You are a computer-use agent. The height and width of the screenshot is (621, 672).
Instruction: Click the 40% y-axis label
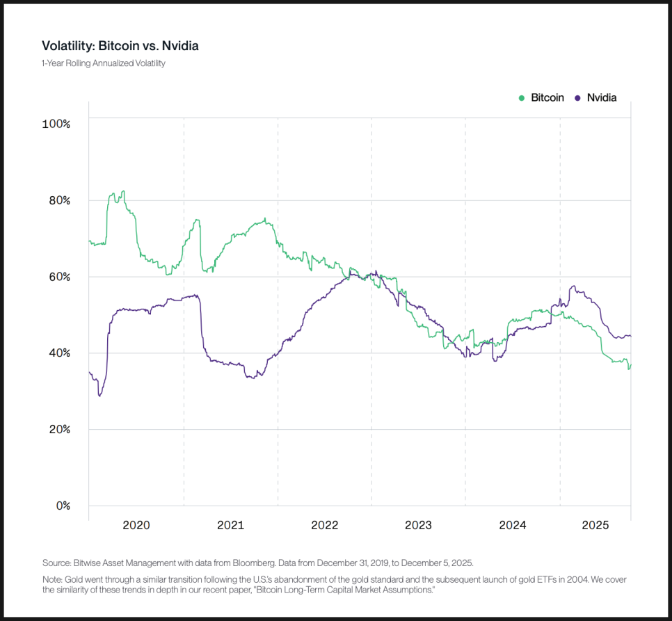click(58, 353)
